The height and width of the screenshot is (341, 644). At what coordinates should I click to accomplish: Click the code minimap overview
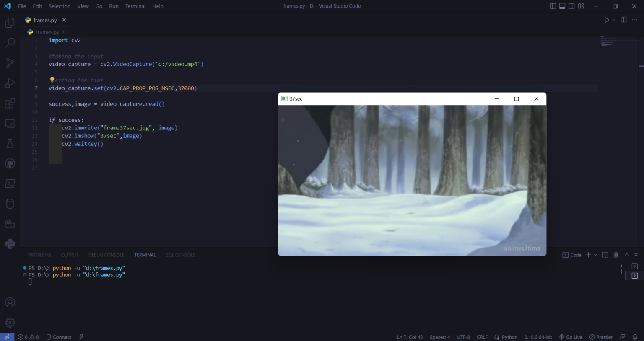[x=619, y=41]
